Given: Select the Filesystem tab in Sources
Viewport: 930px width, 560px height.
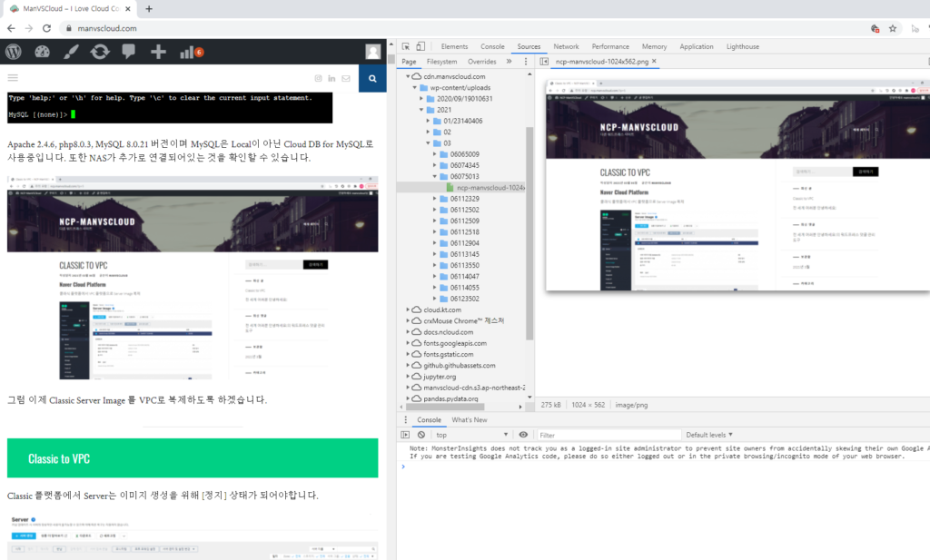Looking at the screenshot, I should coord(442,62).
